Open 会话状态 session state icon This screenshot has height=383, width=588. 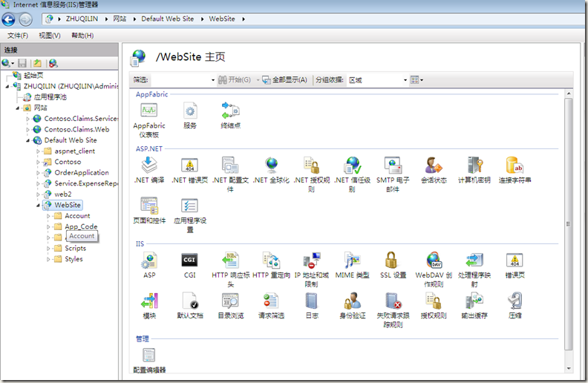coord(434,170)
